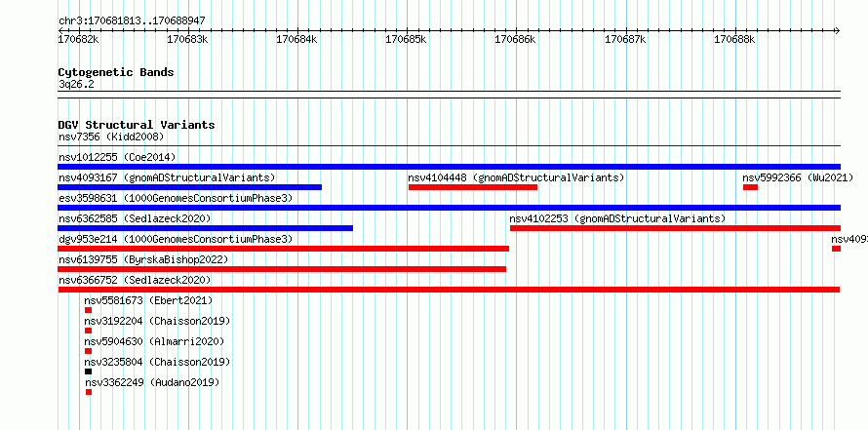The width and height of the screenshot is (868, 430).
Task: Click the 170688k ruler tick label
Action: click(734, 39)
